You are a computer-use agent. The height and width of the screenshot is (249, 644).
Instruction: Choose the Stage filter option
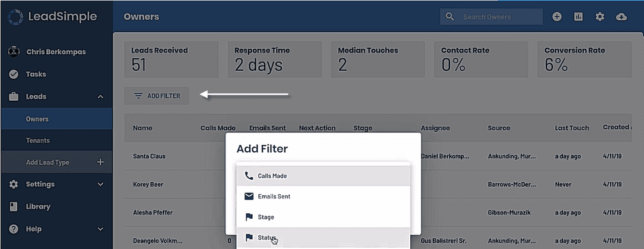pos(323,217)
